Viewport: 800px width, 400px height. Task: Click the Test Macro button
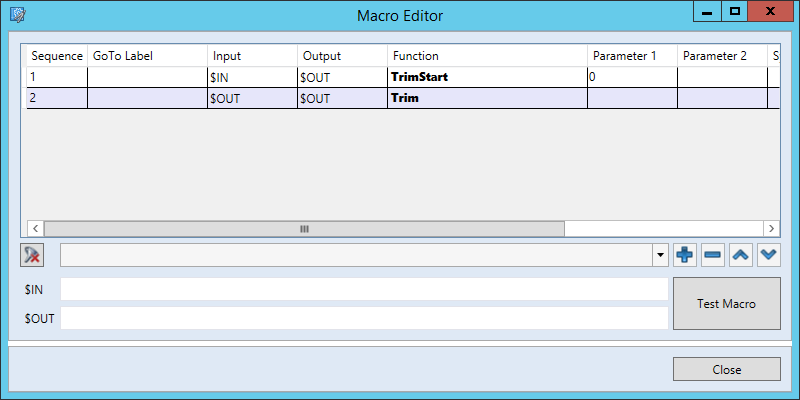(x=726, y=304)
